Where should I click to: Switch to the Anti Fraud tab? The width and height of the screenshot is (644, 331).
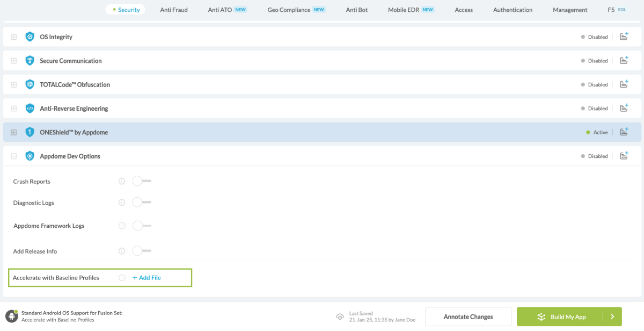coord(174,9)
